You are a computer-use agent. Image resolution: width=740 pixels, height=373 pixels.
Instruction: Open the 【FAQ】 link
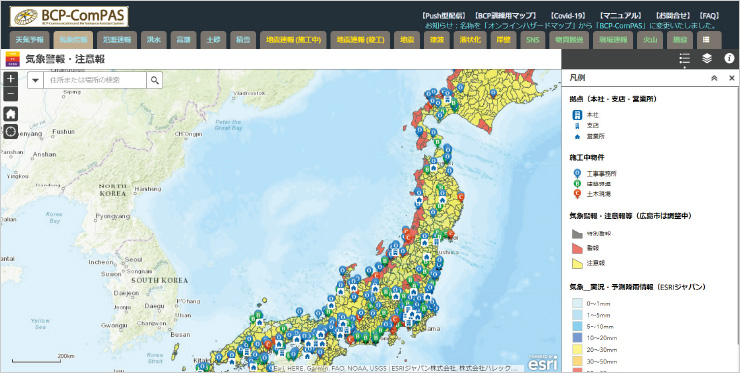click(x=709, y=16)
